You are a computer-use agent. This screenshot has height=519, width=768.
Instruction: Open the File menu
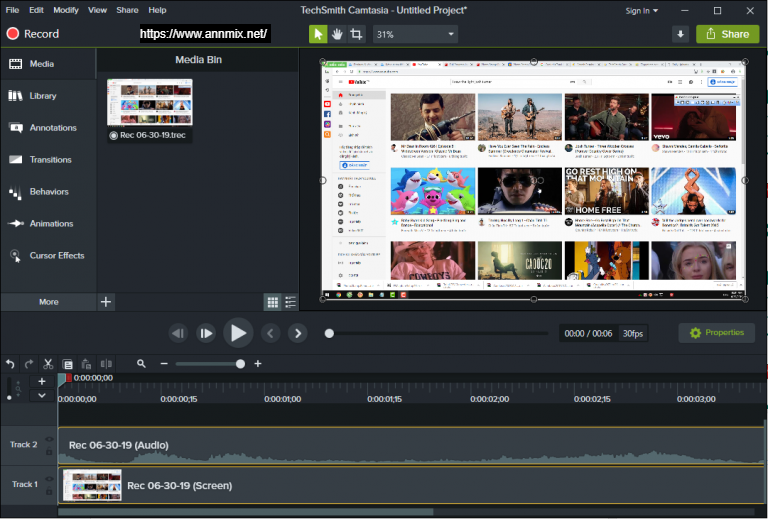(x=12, y=10)
